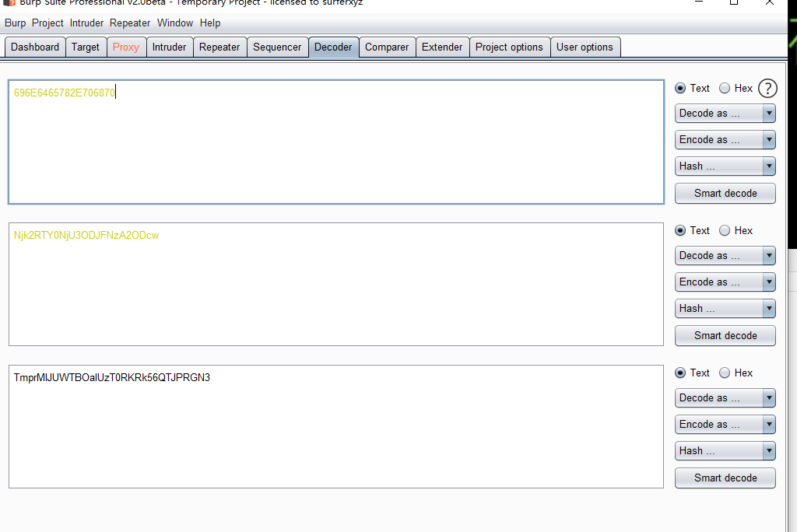The width and height of the screenshot is (797, 532).
Task: Open 'Encode as' dropdown in second panel
Action: [x=725, y=282]
